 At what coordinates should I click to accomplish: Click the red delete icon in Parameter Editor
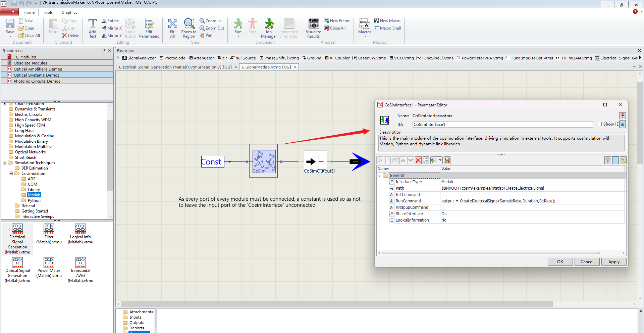(x=418, y=160)
